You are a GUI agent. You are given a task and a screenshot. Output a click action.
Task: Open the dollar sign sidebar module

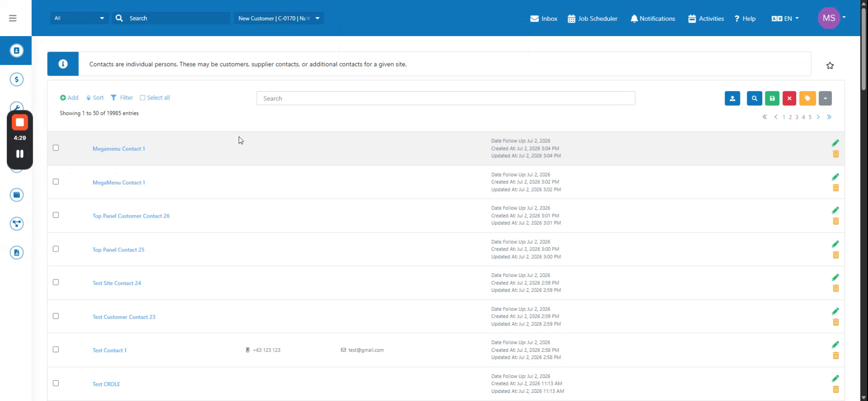17,79
